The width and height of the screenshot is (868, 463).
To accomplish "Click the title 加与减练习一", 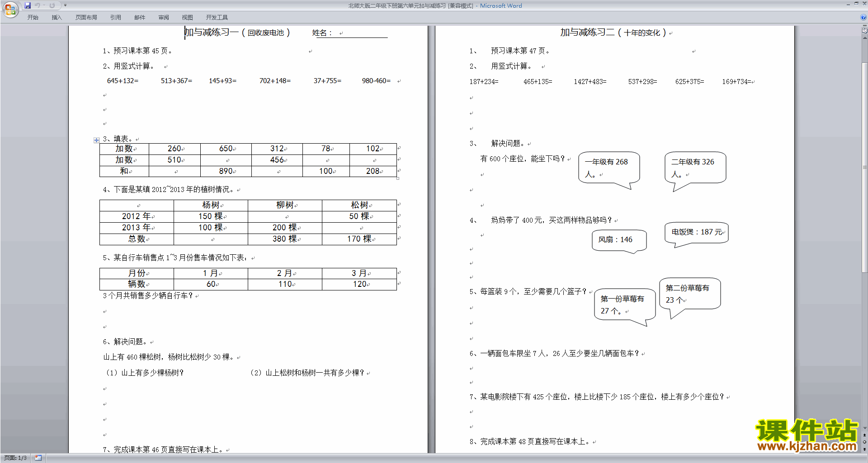I will tap(212, 33).
